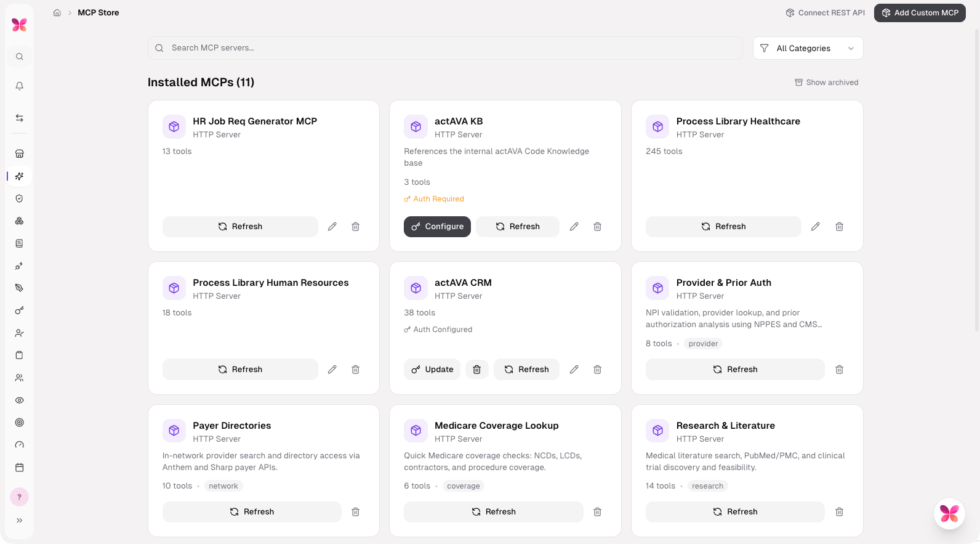This screenshot has width=980, height=544.
Task: Edit Process Library Human Resources with pencil
Action: (332, 370)
